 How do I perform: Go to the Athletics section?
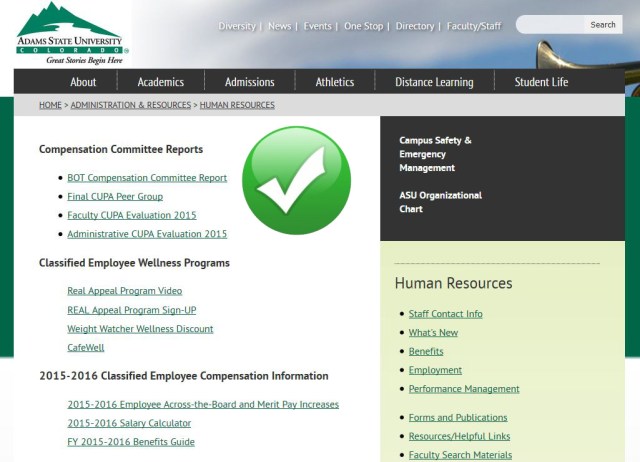(335, 82)
